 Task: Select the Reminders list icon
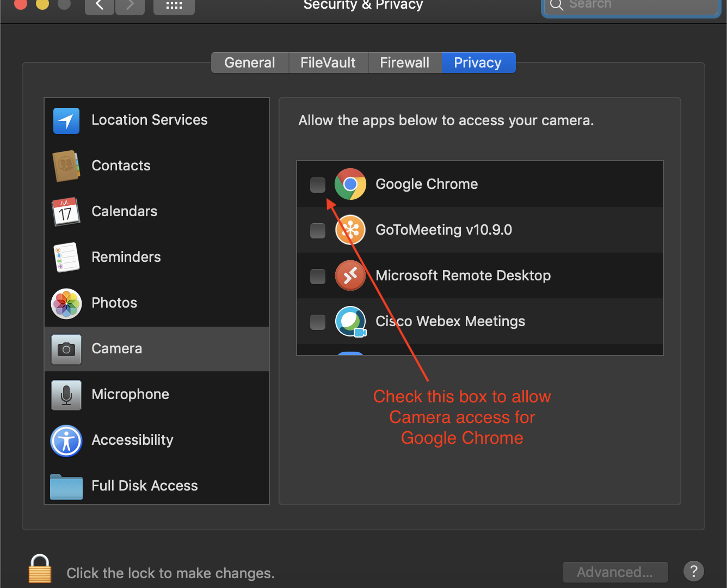tap(66, 258)
